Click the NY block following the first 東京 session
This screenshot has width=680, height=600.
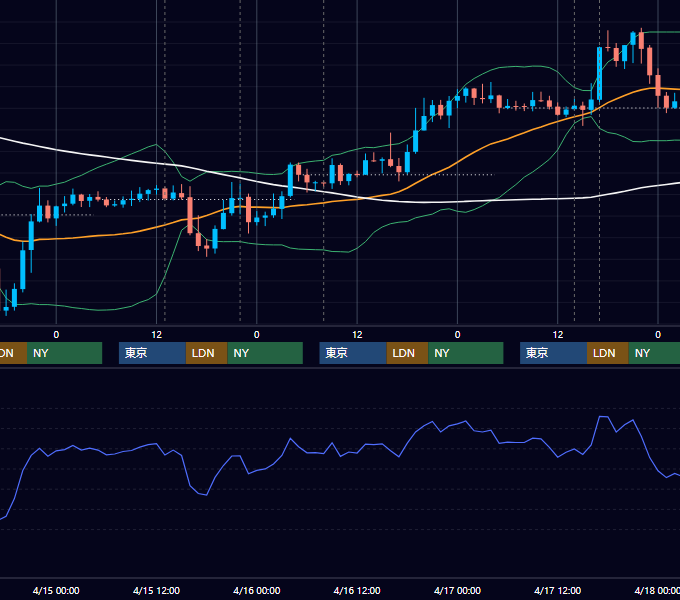[265, 353]
